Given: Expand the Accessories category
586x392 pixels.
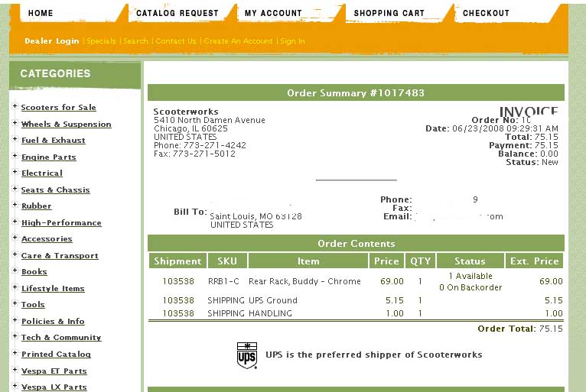Looking at the screenshot, I should click(15, 238).
